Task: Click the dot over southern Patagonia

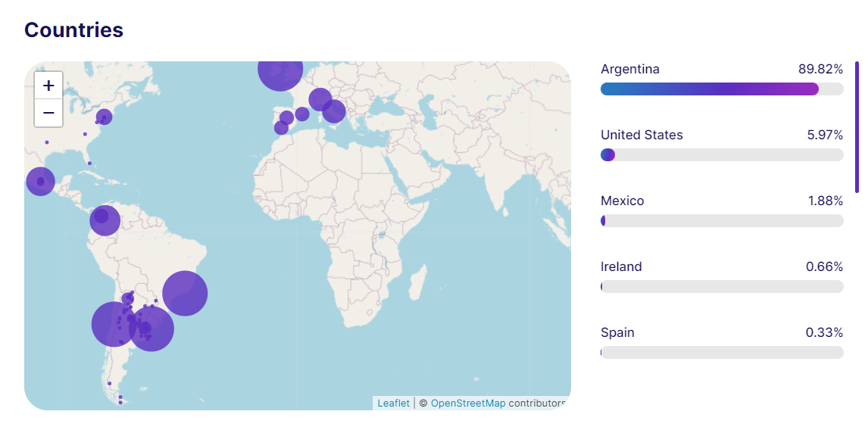Action: (110, 383)
